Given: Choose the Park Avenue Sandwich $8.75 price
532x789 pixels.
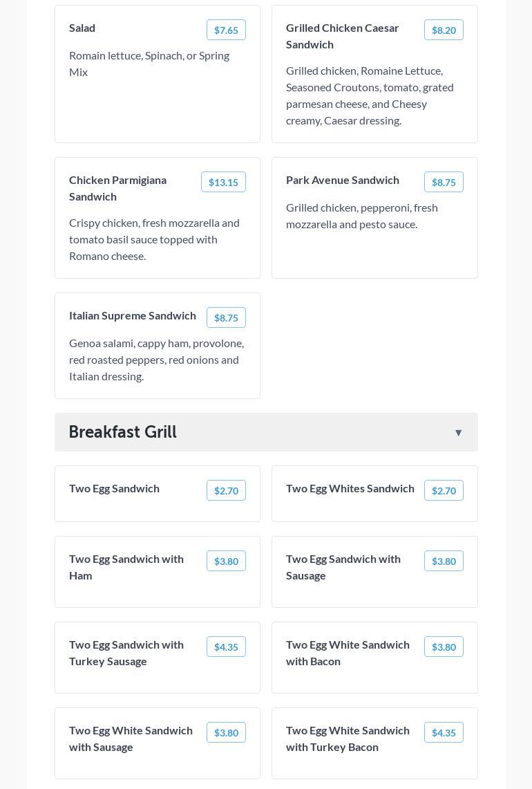Looking at the screenshot, I should point(444,182).
